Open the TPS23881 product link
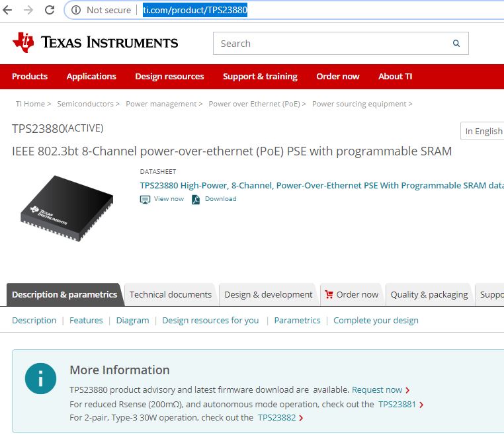Viewport: 504px width, 443px height. 397,405
